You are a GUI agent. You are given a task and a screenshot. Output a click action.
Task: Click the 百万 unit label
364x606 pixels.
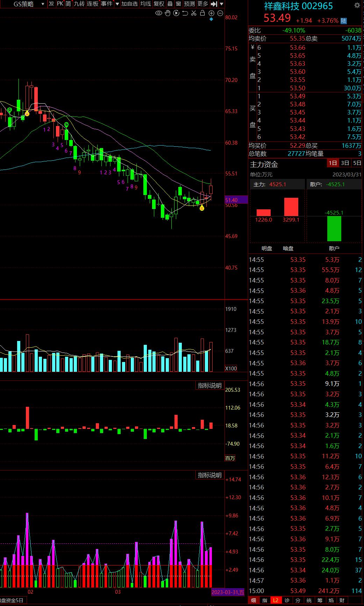click(x=230, y=458)
